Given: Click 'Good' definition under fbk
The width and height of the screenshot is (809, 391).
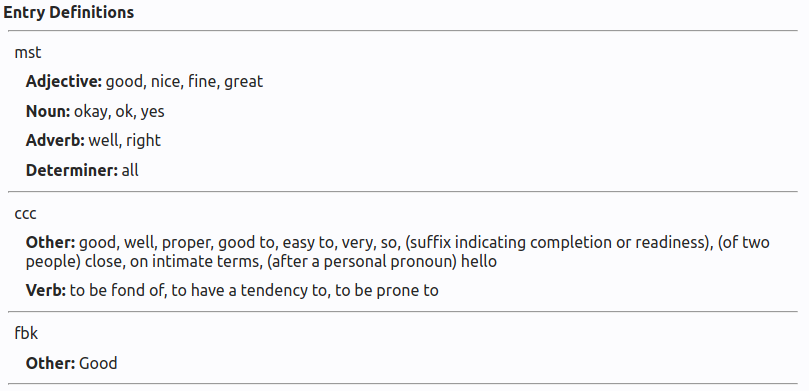Looking at the screenshot, I should 98,363.
